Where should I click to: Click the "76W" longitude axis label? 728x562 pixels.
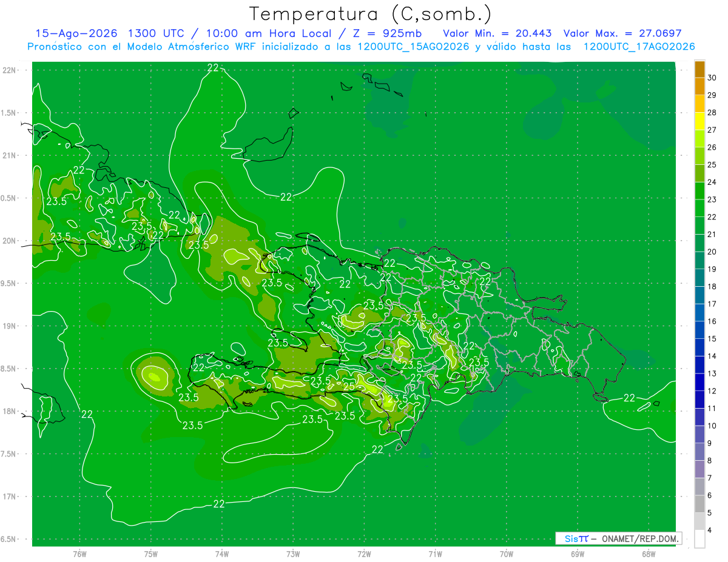(x=79, y=554)
